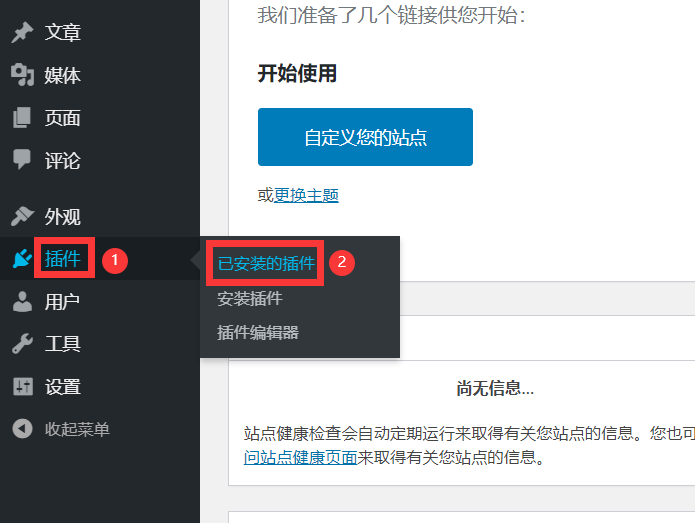Click the media icon beside 媒体
This screenshot has height=523, width=695.
[x=22, y=75]
